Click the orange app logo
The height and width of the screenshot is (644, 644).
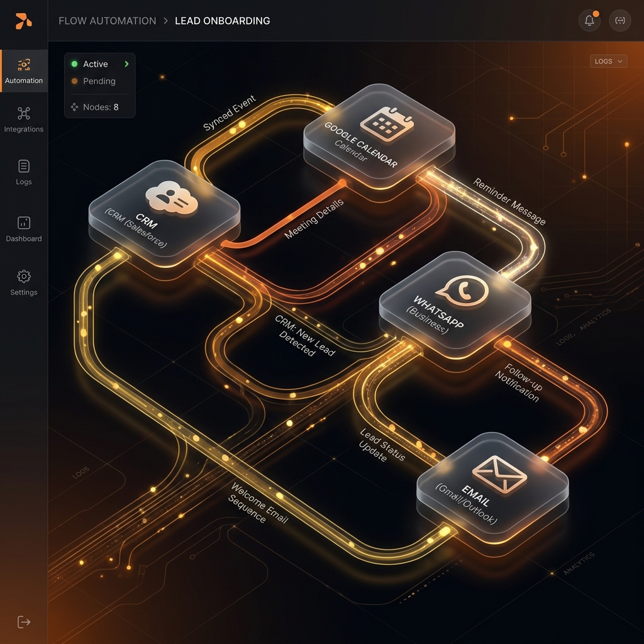[23, 21]
